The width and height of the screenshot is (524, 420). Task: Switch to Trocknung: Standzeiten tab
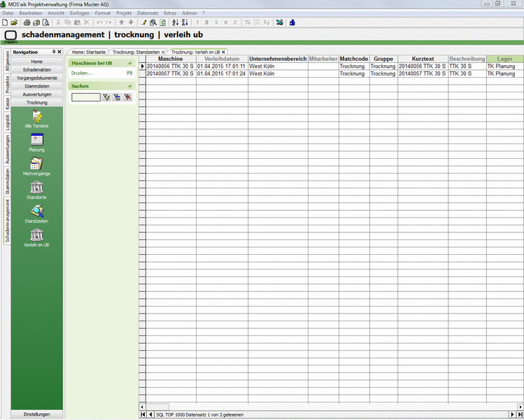(136, 52)
